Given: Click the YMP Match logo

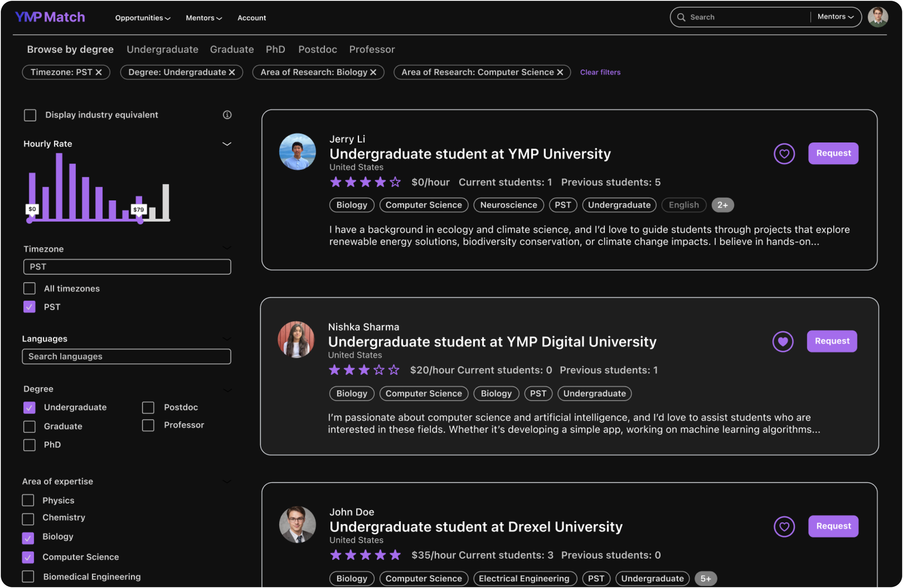Looking at the screenshot, I should pyautogui.click(x=50, y=17).
